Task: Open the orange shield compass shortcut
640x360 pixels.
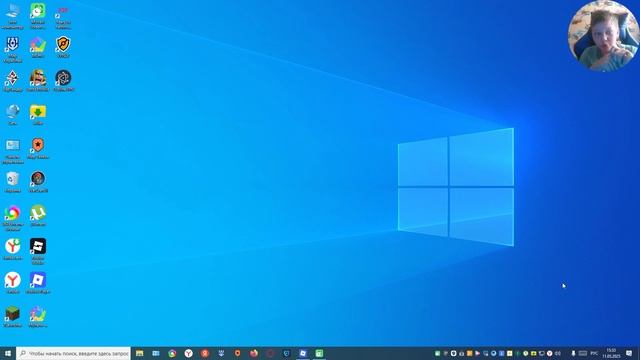Action: point(63,47)
